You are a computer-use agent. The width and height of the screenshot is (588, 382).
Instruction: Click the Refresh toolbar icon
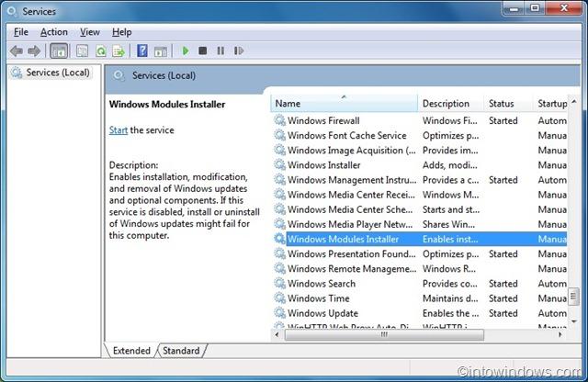(100, 51)
